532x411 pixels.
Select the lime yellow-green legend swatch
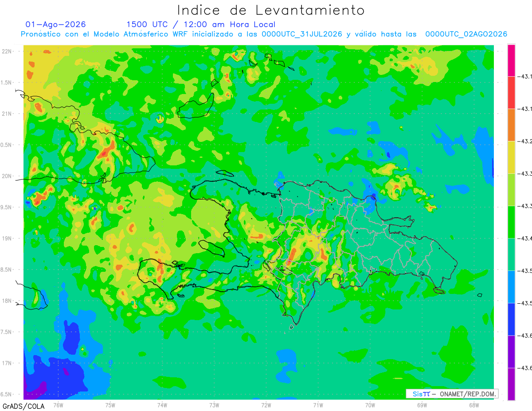point(511,190)
